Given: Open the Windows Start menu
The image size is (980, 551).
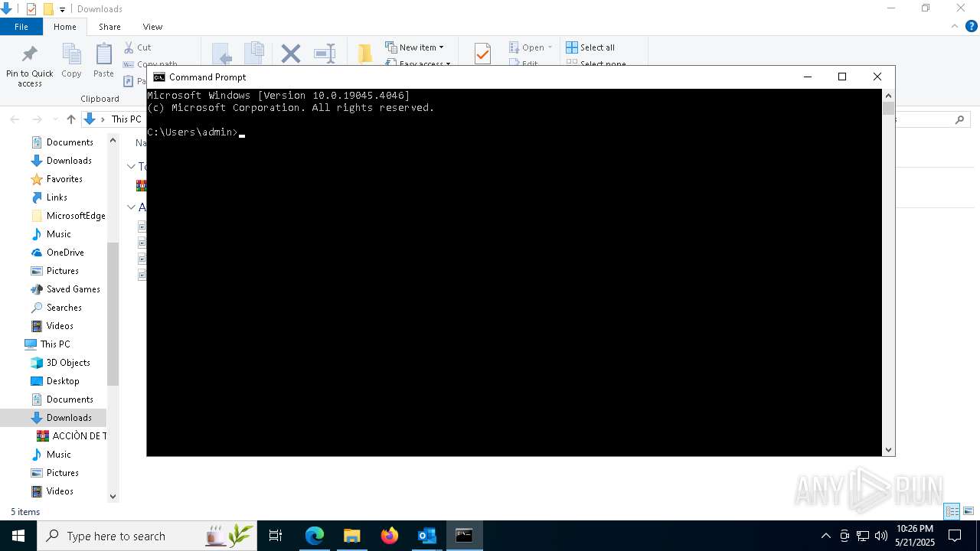Looking at the screenshot, I should [18, 536].
